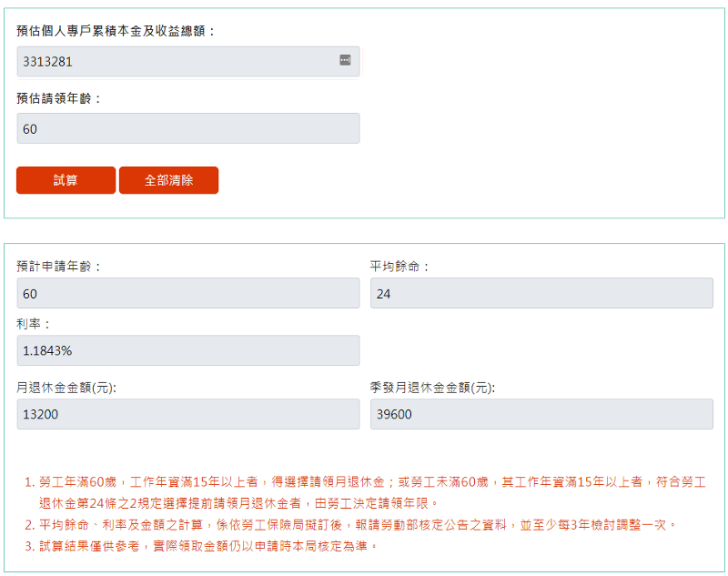
Task: Click the label 預估請領年齡
Action: (58, 98)
